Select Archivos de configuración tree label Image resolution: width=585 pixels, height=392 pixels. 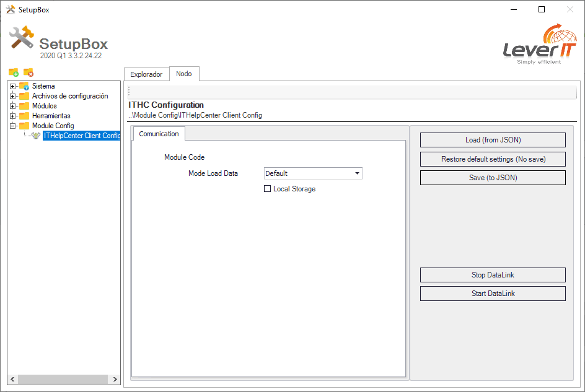point(70,96)
